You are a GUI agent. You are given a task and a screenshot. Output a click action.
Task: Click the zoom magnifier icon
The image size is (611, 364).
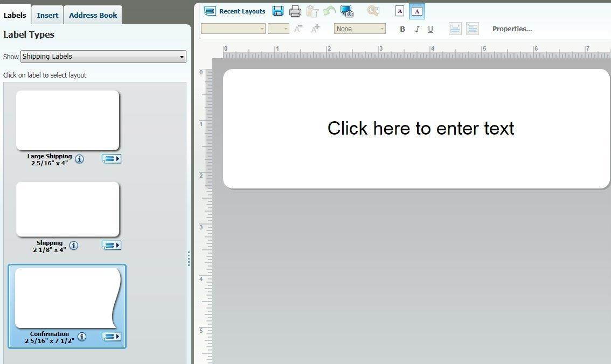[373, 11]
